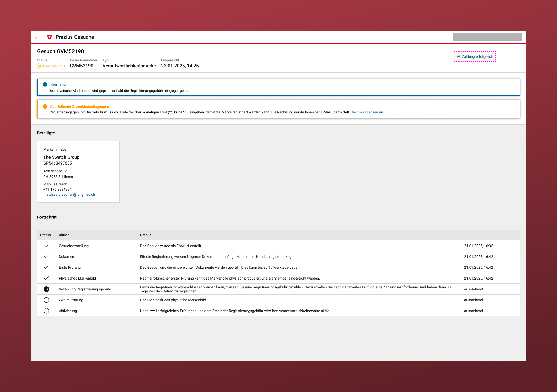Click the Physisches Markenbild checkmark icon
The width and height of the screenshot is (557, 392).
[46, 278]
